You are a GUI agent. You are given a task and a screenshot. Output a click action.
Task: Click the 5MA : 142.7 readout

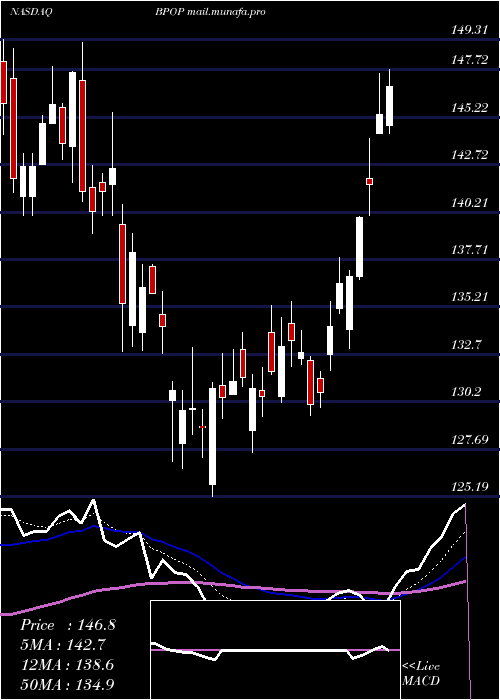coord(63,645)
